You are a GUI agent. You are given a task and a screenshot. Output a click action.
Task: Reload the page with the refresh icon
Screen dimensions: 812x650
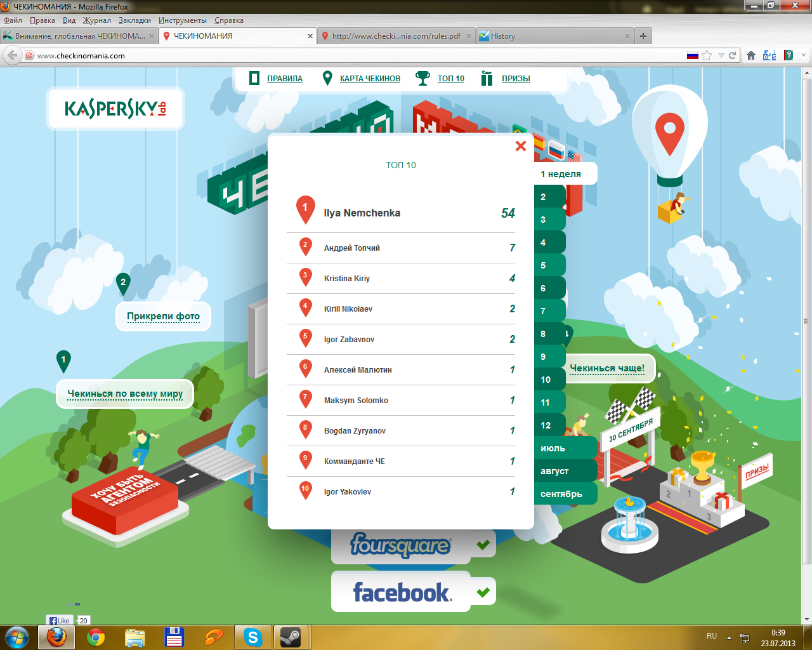pyautogui.click(x=733, y=55)
